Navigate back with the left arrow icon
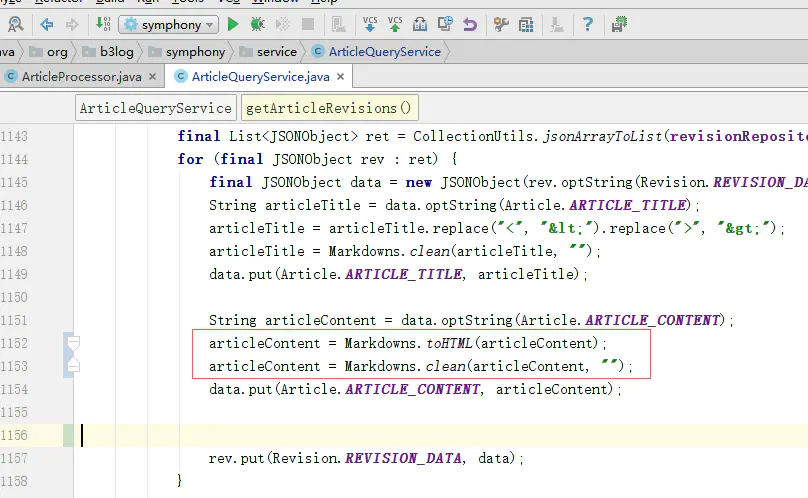This screenshot has width=808, height=498. point(46,24)
